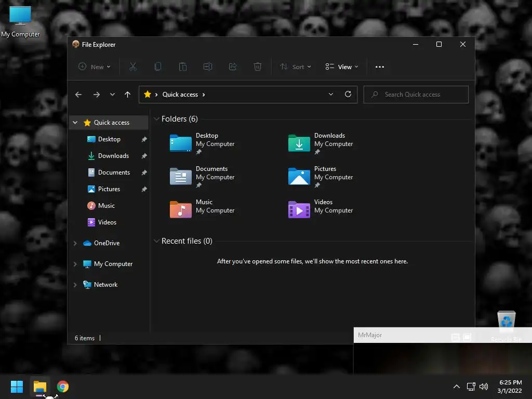Click the Delete trash icon
Image resolution: width=532 pixels, height=399 pixels.
click(x=258, y=67)
